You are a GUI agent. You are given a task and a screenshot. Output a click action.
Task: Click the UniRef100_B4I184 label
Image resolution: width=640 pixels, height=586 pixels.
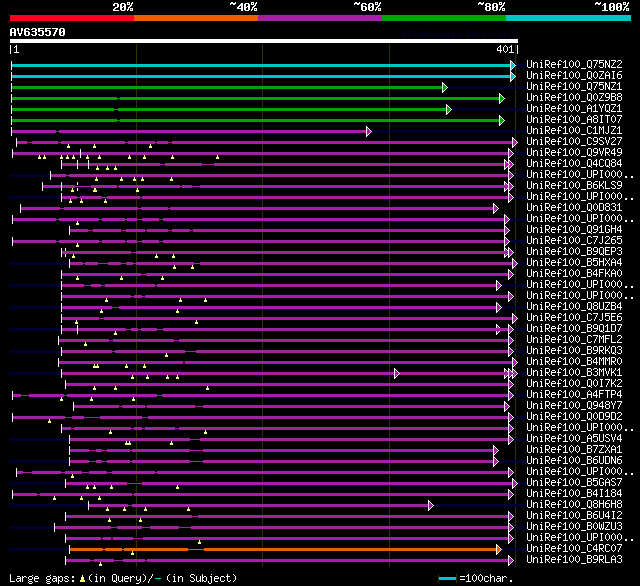coord(574,493)
